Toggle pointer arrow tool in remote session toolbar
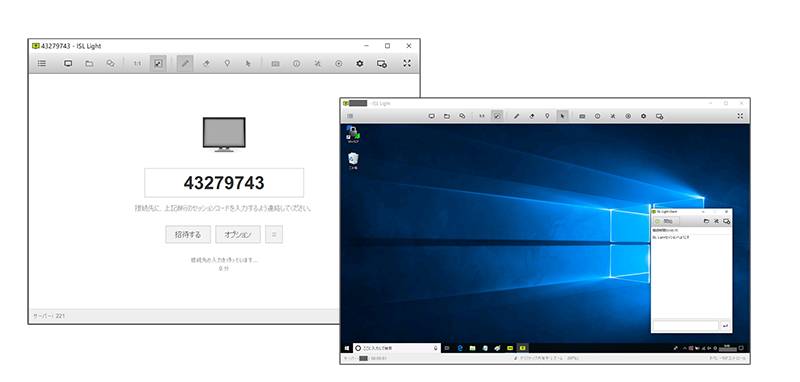The image size is (800, 382). tap(562, 116)
